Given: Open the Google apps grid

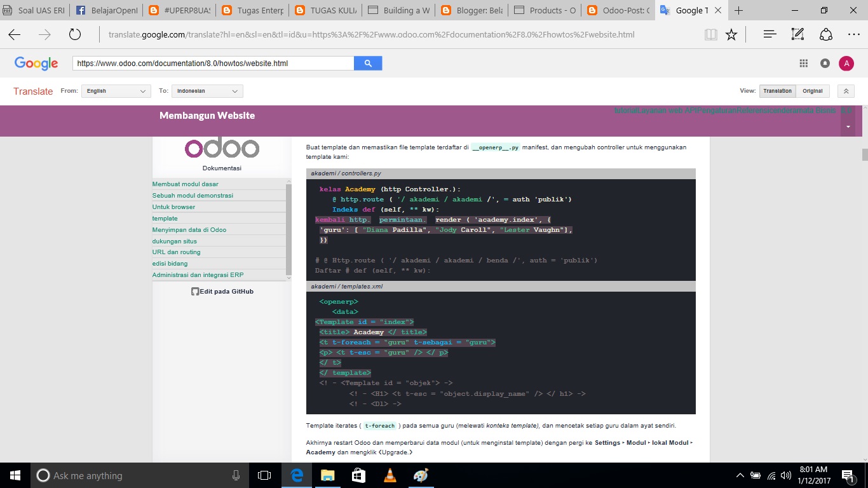Looking at the screenshot, I should pos(803,63).
